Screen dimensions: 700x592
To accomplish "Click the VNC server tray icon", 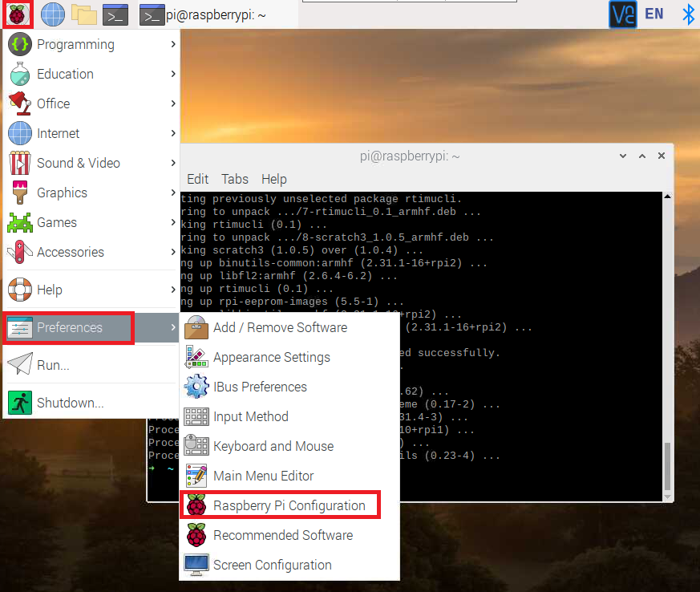I will 623,14.
